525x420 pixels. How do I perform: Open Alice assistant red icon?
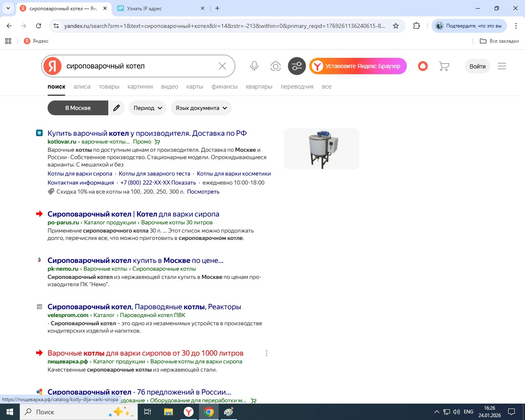click(x=423, y=66)
